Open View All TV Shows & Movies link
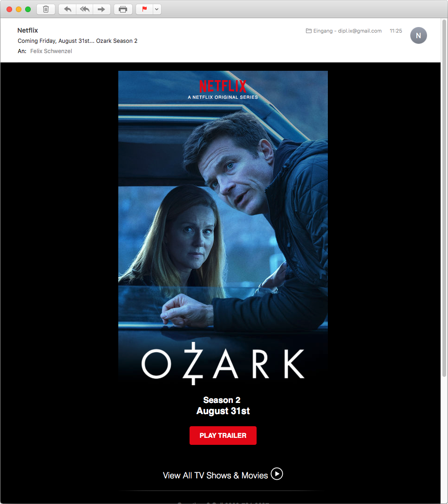This screenshot has width=448, height=504. coord(215,476)
